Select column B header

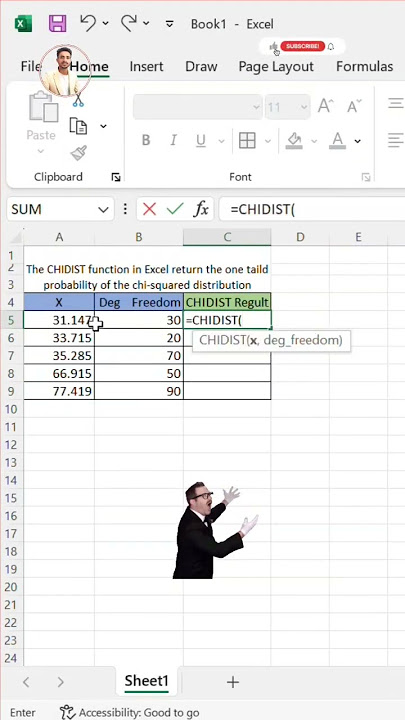(x=139, y=237)
